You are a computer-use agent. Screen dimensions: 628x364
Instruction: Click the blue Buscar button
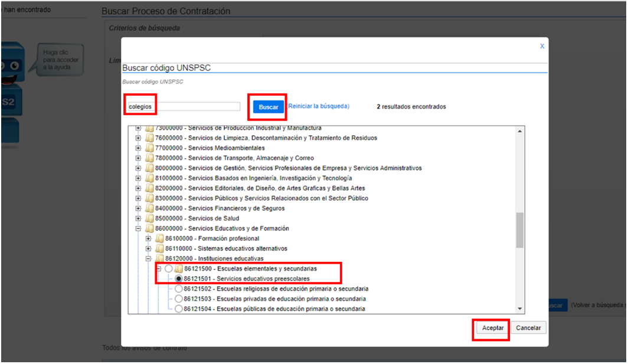click(269, 107)
